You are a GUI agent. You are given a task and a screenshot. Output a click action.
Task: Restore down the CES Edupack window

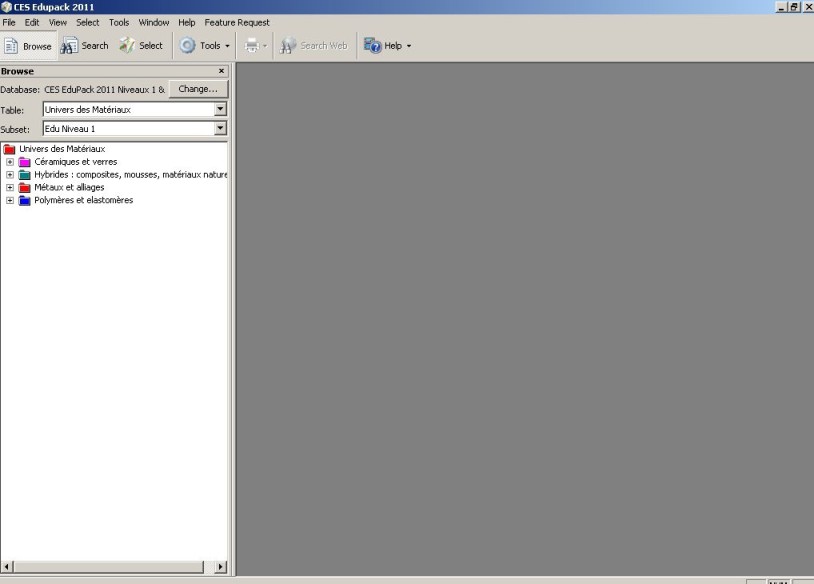(794, 7)
